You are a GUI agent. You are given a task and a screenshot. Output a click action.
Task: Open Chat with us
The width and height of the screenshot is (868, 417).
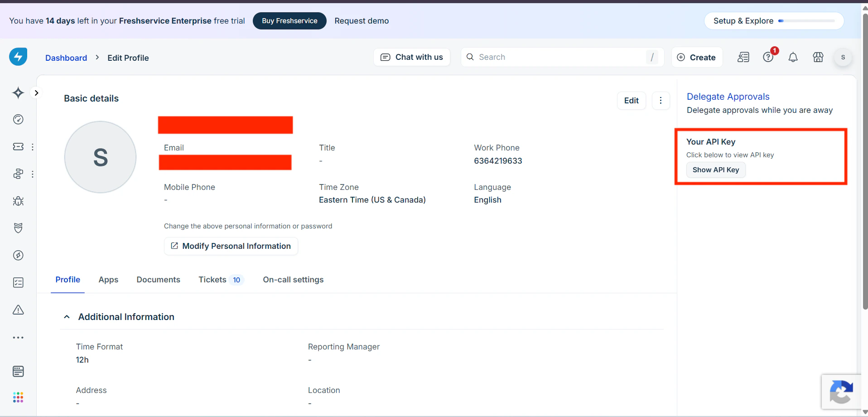pyautogui.click(x=412, y=57)
